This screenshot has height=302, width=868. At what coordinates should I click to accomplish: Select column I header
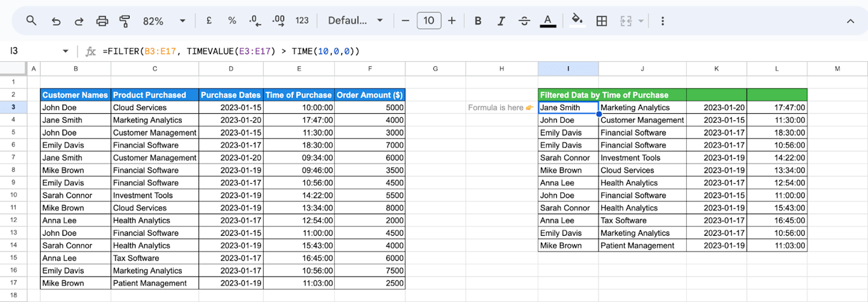pyautogui.click(x=568, y=69)
